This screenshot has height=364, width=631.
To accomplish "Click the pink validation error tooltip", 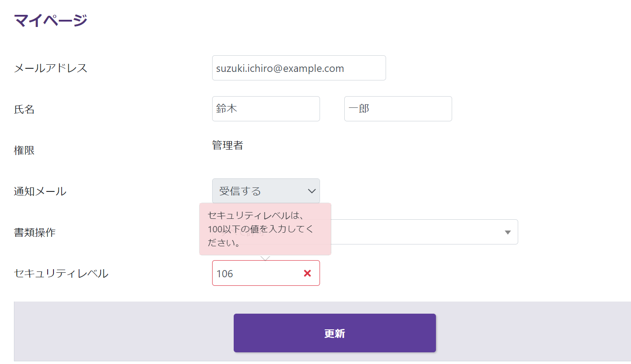I will click(265, 229).
